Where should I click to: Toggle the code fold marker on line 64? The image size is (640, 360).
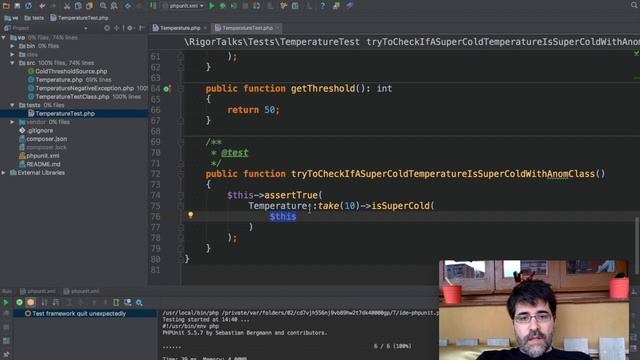click(x=180, y=89)
